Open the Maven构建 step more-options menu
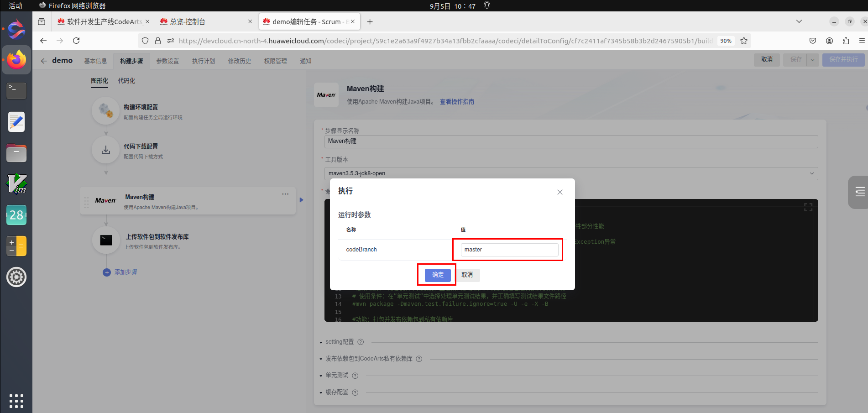 pyautogui.click(x=285, y=194)
